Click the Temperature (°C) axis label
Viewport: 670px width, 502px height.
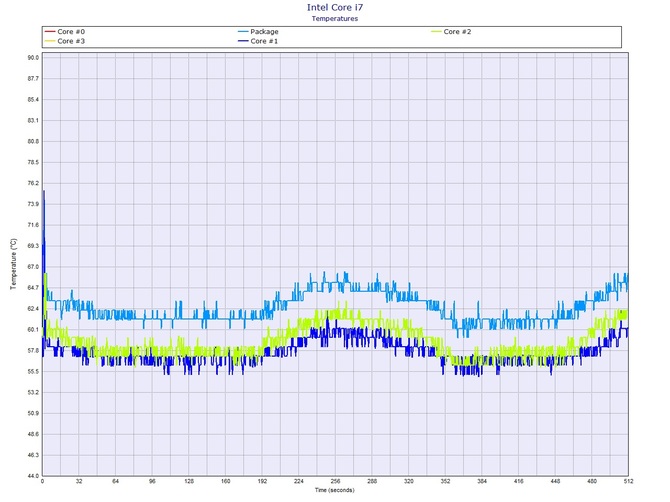point(14,264)
